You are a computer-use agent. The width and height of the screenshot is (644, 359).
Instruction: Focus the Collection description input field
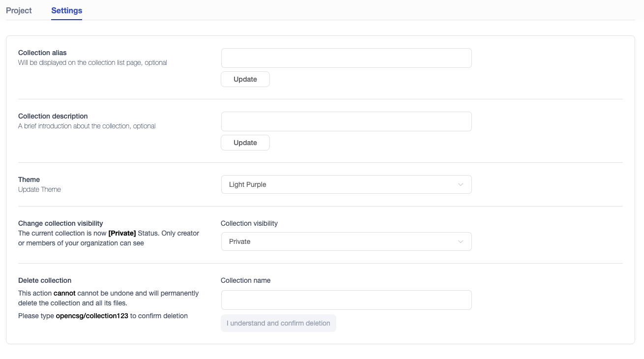tap(346, 121)
